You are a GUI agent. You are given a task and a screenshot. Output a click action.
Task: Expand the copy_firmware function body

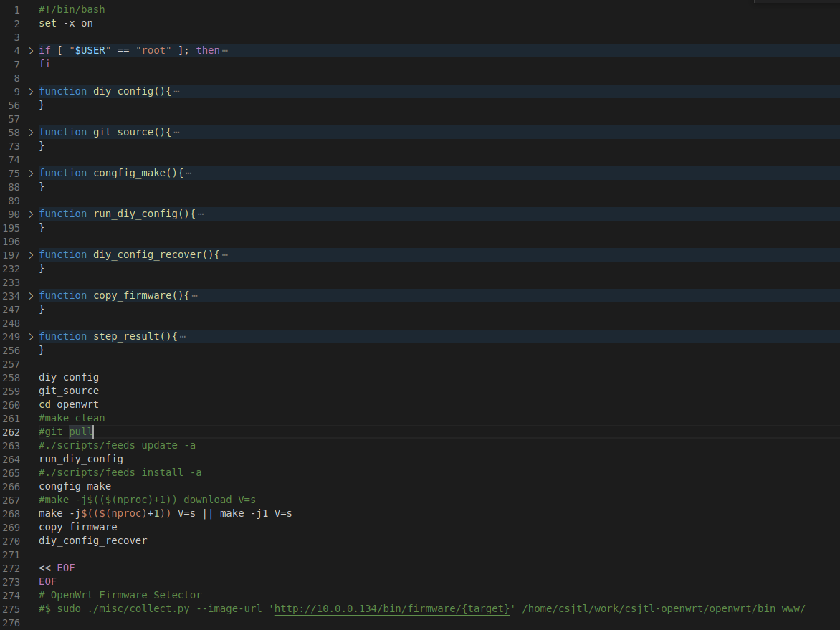click(x=31, y=296)
